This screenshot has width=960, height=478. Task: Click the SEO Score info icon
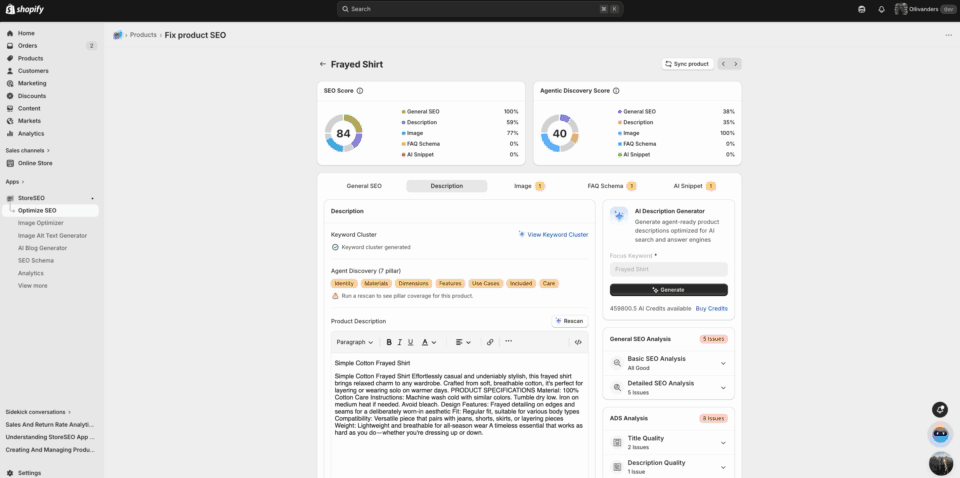[360, 91]
